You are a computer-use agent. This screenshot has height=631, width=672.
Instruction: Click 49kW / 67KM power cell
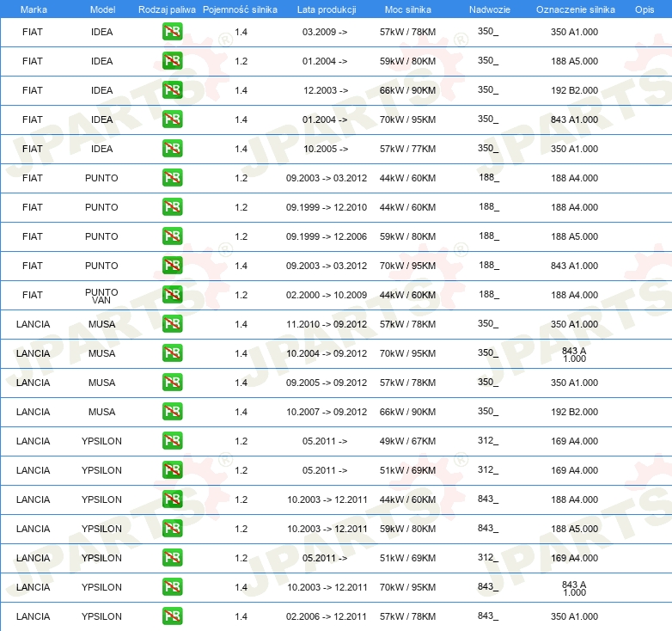(x=407, y=441)
